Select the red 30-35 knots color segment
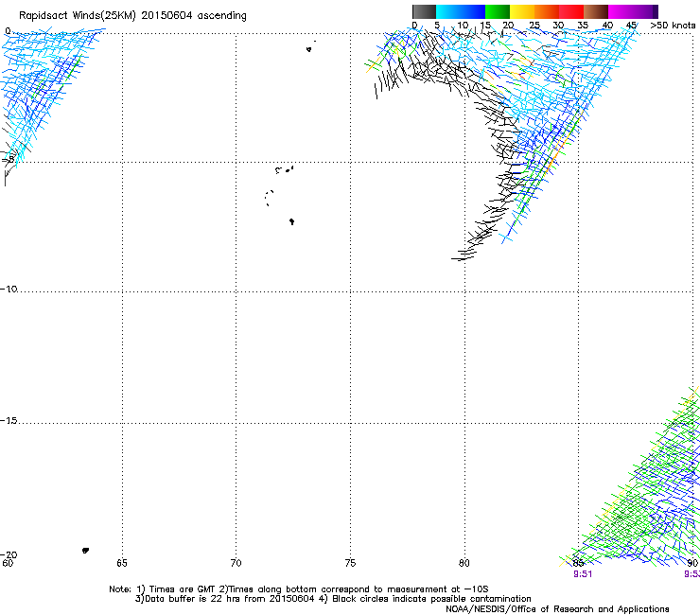700x615 pixels. pyautogui.click(x=571, y=11)
